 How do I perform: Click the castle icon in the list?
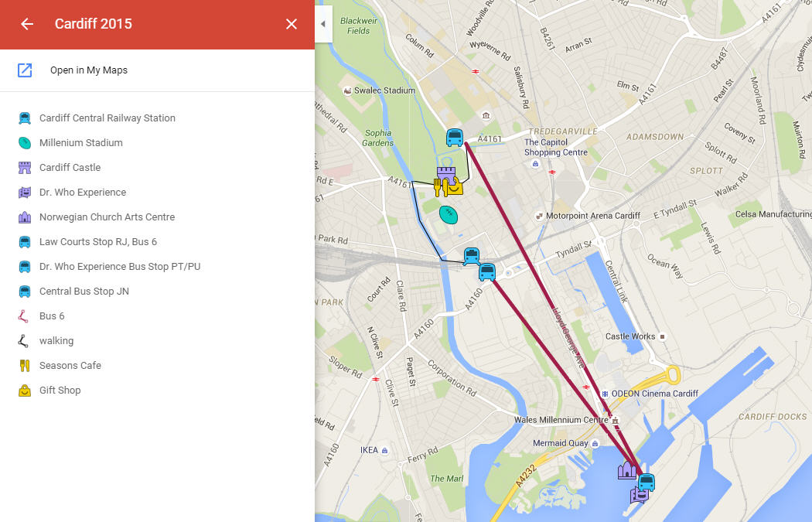tap(24, 167)
